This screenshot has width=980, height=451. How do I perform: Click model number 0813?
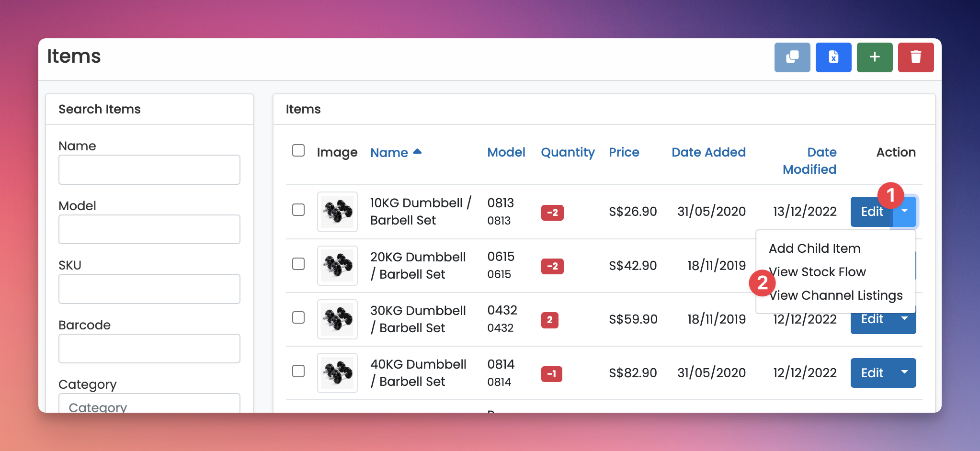tap(501, 203)
